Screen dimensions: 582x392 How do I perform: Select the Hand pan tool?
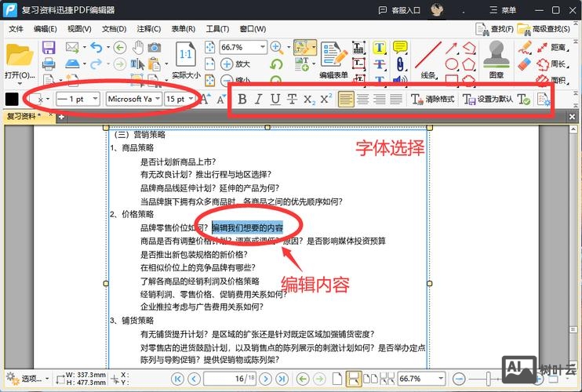(138, 48)
